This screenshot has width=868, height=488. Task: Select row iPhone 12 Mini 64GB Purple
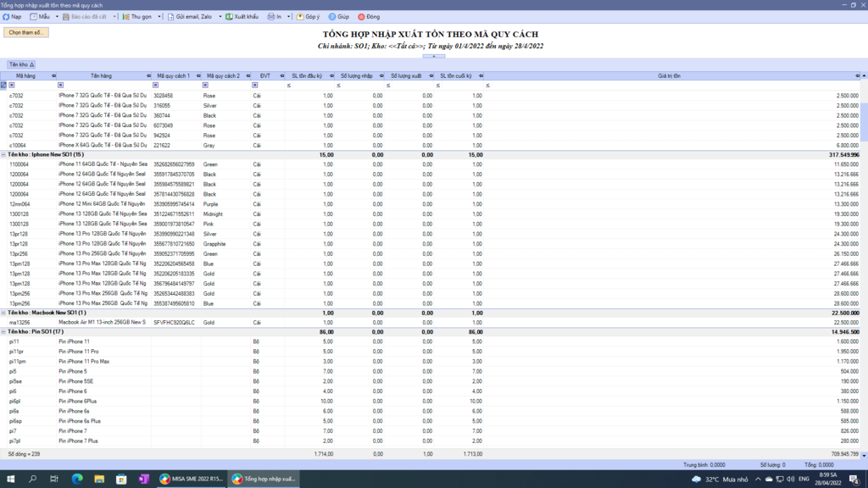point(433,204)
